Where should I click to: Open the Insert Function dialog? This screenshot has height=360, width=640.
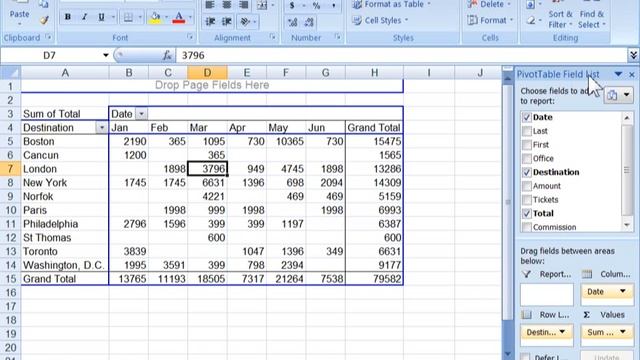click(167, 55)
